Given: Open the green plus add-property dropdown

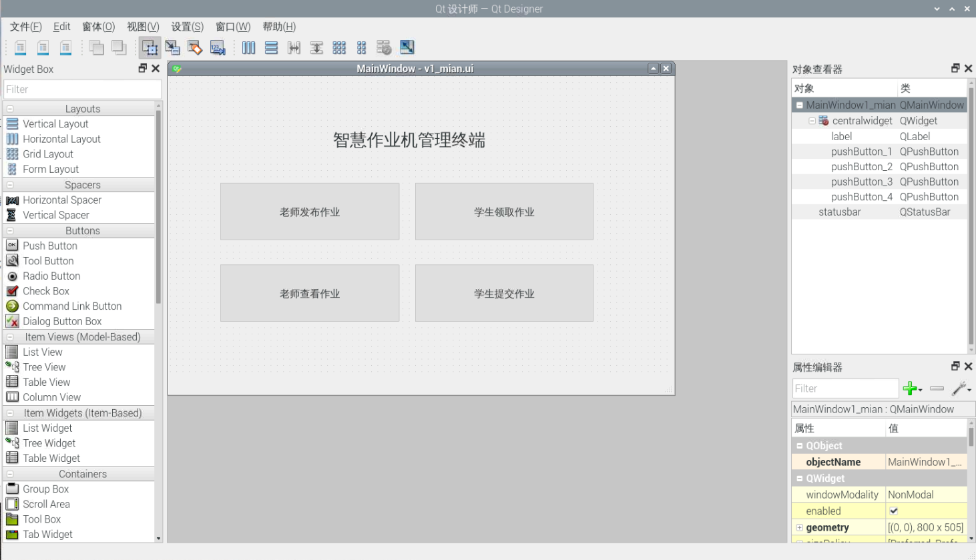Looking at the screenshot, I should [913, 388].
